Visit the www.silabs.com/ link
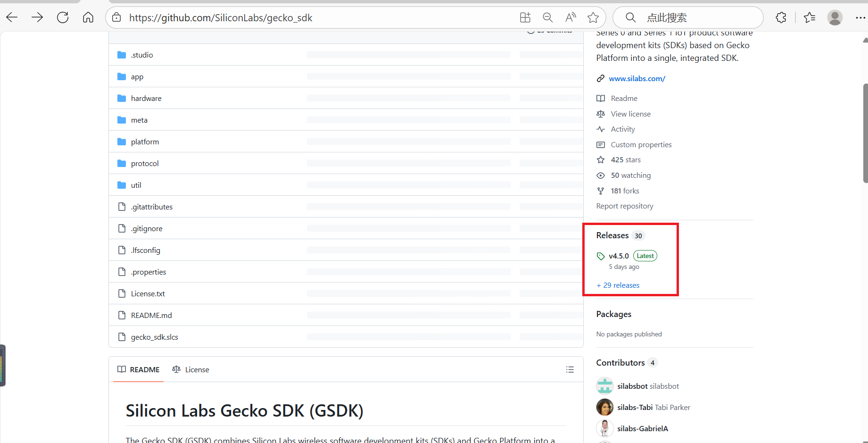868x443 pixels. coord(637,78)
